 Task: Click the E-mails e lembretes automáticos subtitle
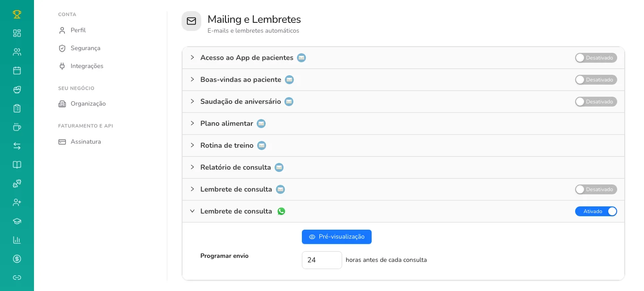point(253,31)
